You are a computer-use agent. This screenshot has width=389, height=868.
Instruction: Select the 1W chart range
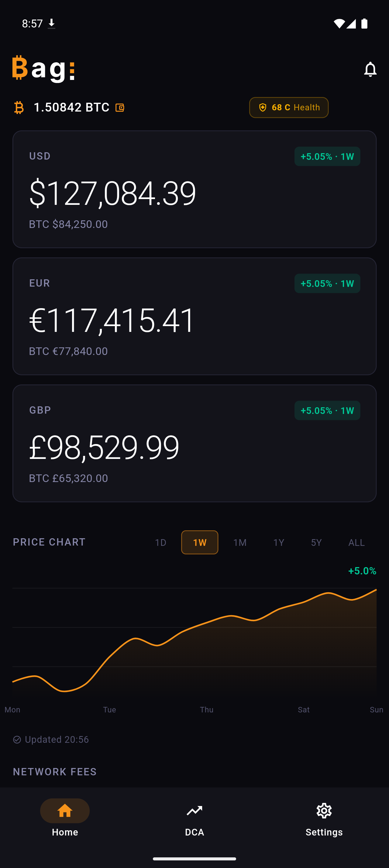click(200, 542)
